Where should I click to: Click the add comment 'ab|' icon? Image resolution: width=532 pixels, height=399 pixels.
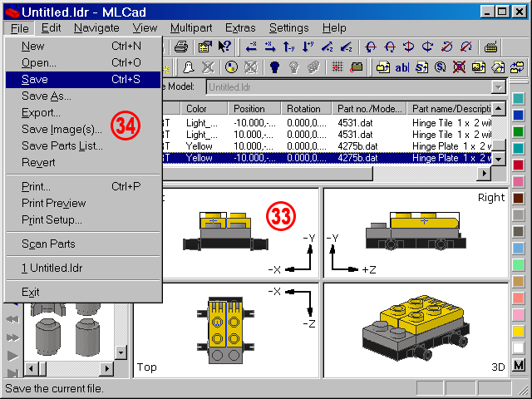[x=402, y=67]
